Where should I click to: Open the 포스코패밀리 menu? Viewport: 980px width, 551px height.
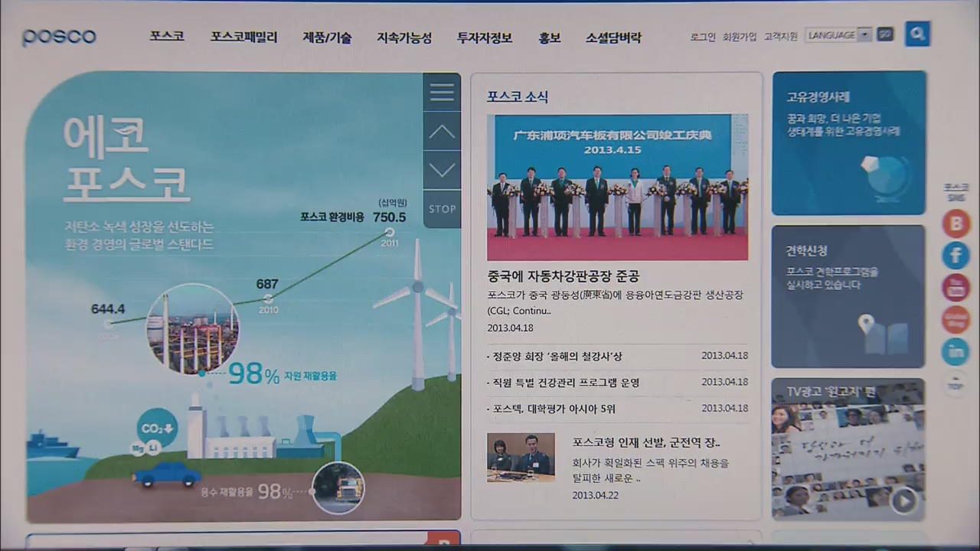pos(244,37)
